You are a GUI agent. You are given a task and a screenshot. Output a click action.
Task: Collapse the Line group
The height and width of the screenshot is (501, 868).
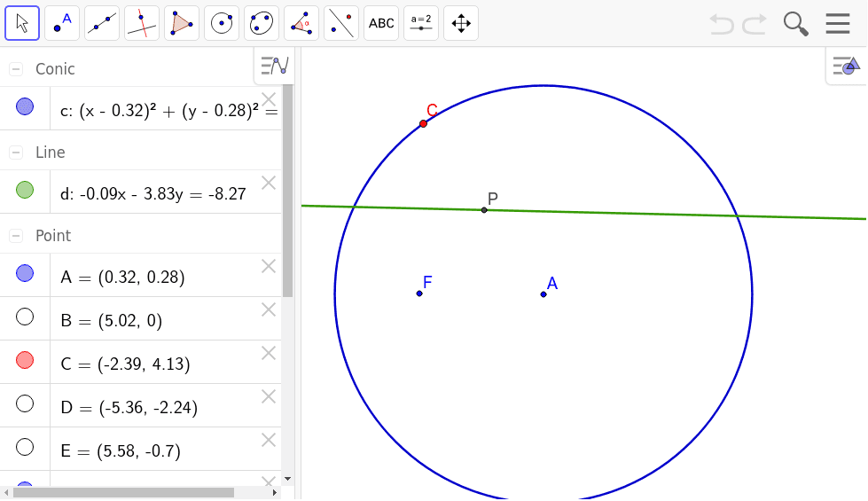16,153
